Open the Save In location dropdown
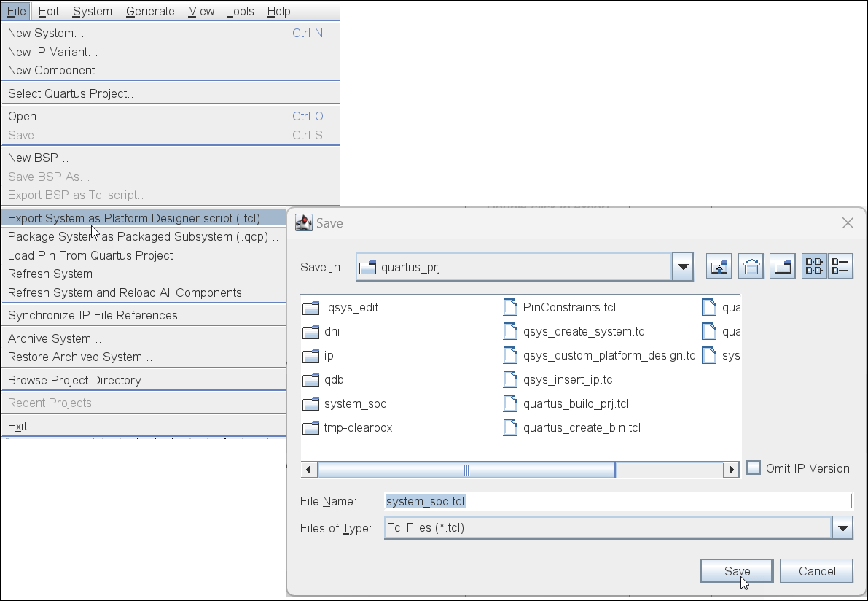This screenshot has height=601, width=868. pos(683,266)
